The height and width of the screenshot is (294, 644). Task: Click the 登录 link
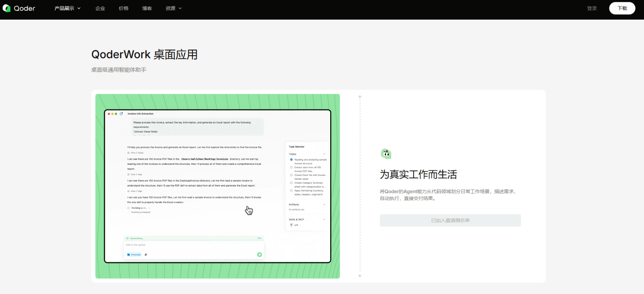(x=592, y=8)
